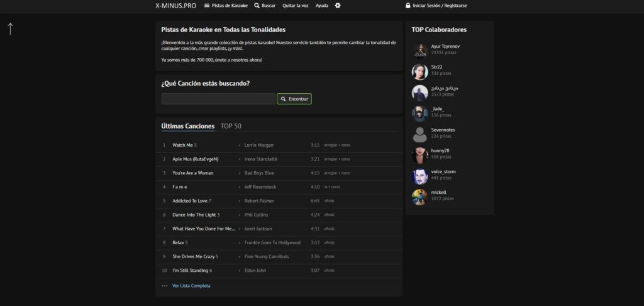Viewport: 644px width, 306px height.
Task: Open mickell avatar picture
Action: coord(419,197)
